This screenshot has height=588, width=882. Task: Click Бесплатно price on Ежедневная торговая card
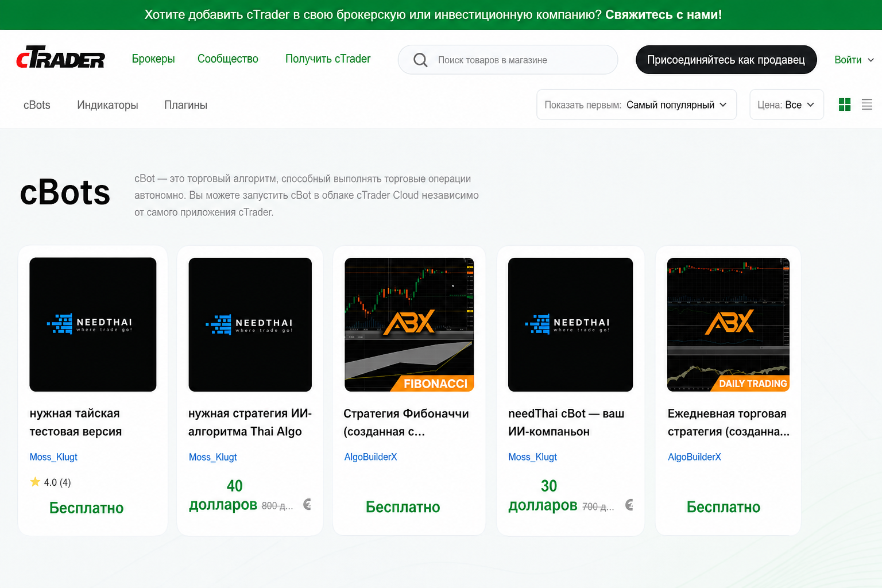[724, 507]
